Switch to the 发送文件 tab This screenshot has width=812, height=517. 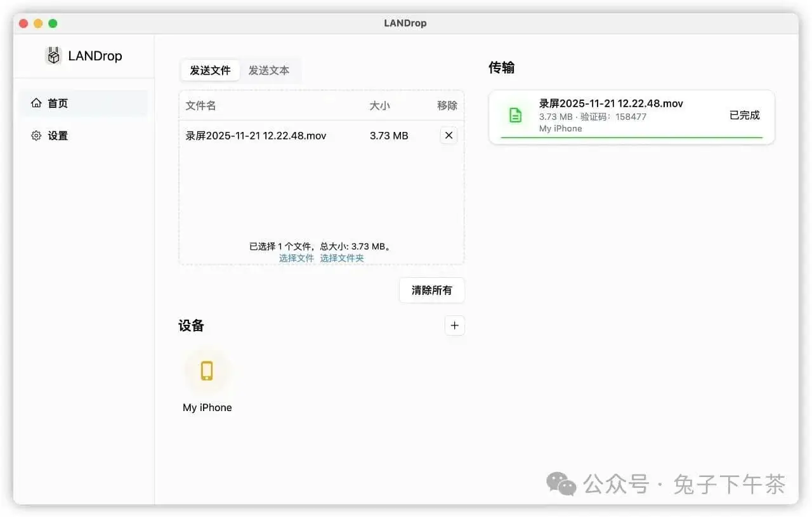210,71
